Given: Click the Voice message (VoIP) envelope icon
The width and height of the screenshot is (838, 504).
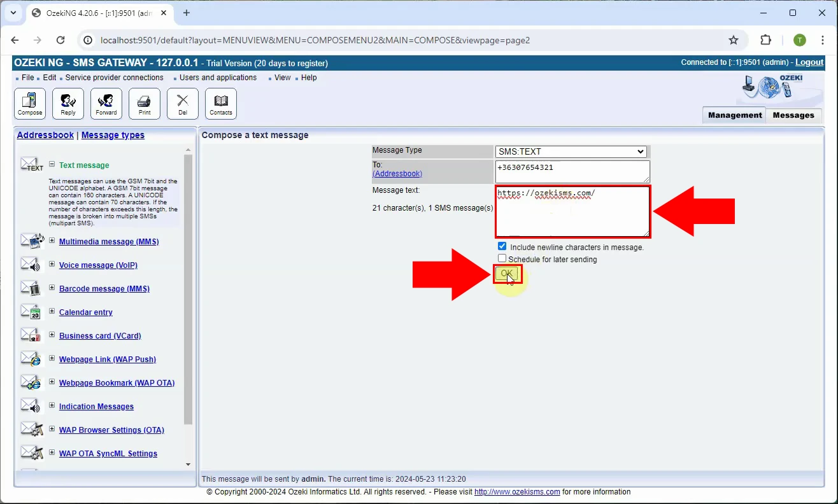Looking at the screenshot, I should [31, 265].
